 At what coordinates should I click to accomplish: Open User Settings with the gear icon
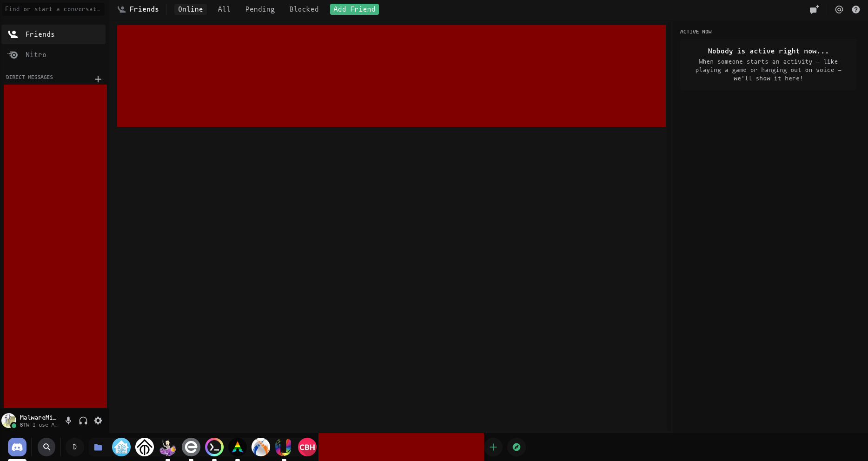click(x=98, y=420)
